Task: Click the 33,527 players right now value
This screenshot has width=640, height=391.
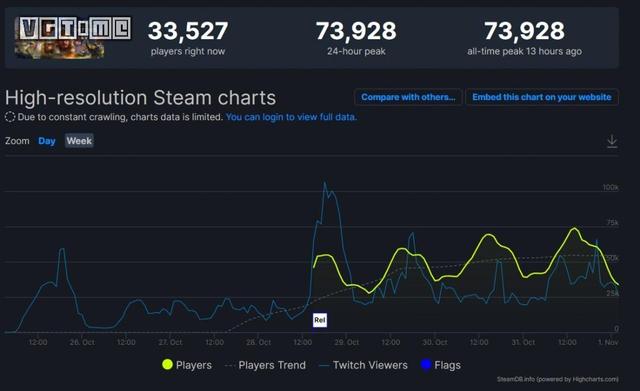Action: pos(188,31)
